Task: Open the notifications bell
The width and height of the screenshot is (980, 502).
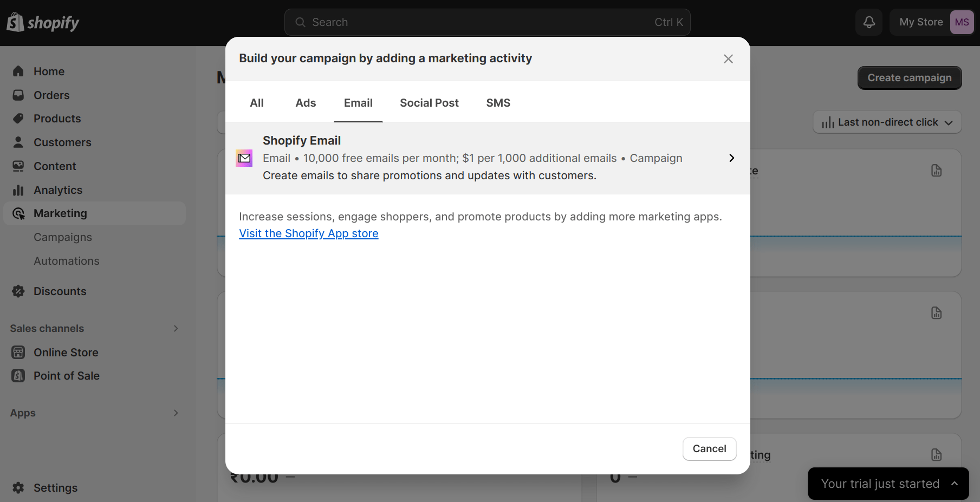Action: 868,22
